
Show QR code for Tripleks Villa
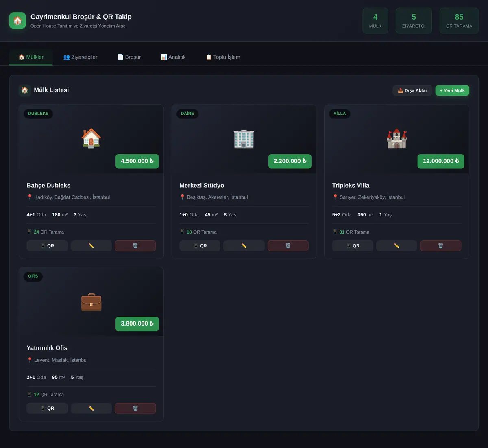[353, 246]
